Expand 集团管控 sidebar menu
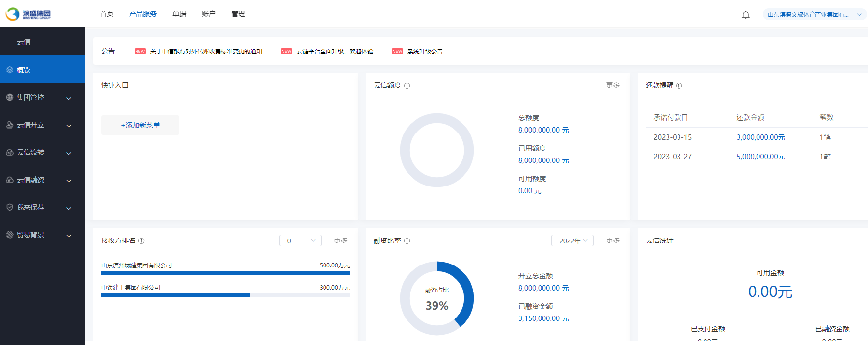 tap(43, 98)
